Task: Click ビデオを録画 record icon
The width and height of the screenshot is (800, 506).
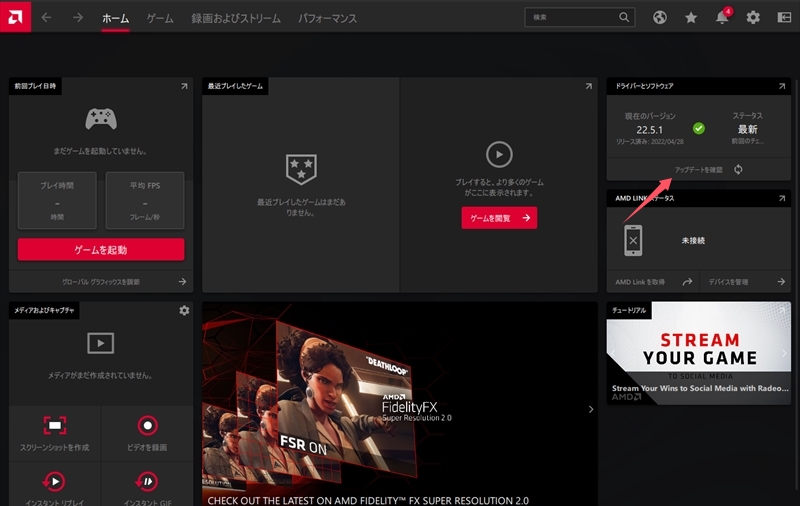Action: [147, 425]
